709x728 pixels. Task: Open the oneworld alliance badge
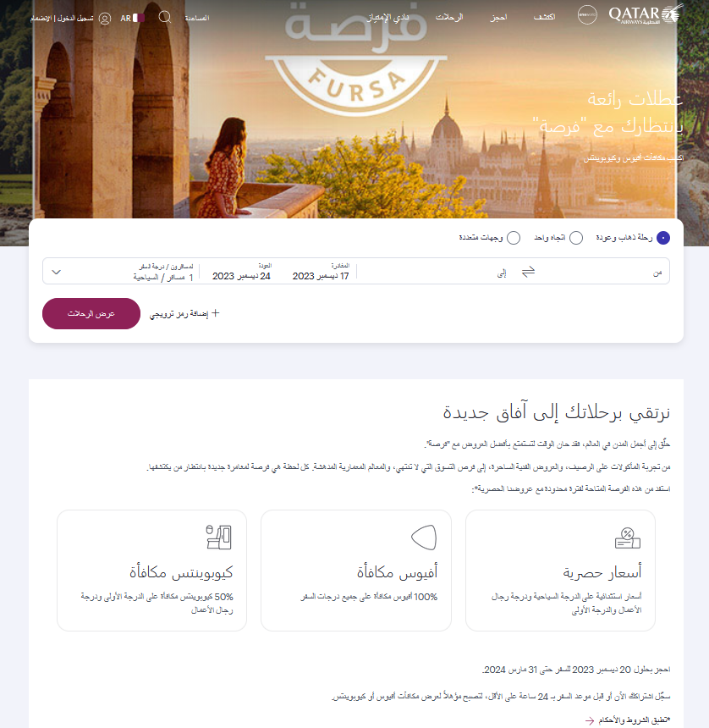click(587, 15)
